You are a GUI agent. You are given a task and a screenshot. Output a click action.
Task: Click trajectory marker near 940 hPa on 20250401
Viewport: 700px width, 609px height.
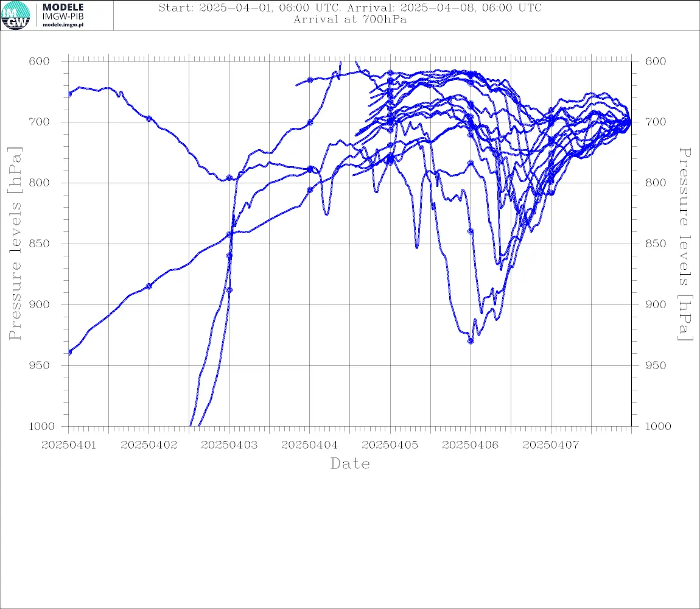tap(69, 352)
